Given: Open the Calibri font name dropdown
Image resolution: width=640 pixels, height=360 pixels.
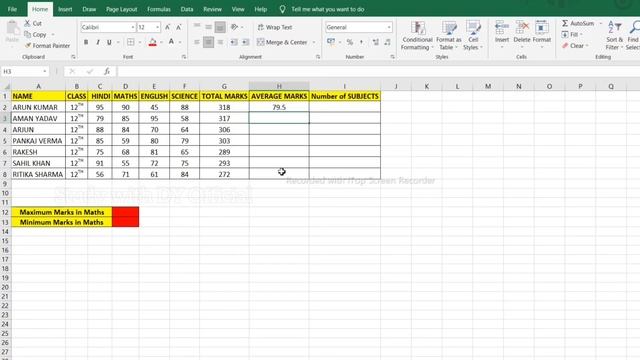Looking at the screenshot, I should tap(133, 27).
